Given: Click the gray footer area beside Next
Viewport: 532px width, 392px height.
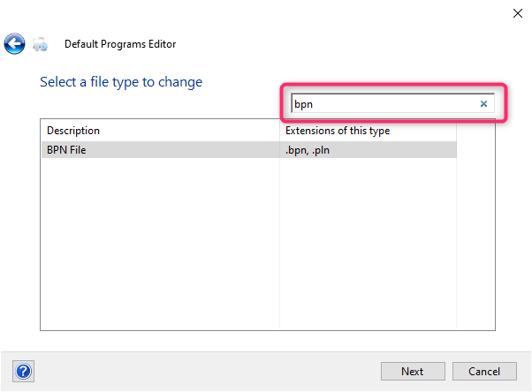Looking at the screenshot, I should coord(207,372).
